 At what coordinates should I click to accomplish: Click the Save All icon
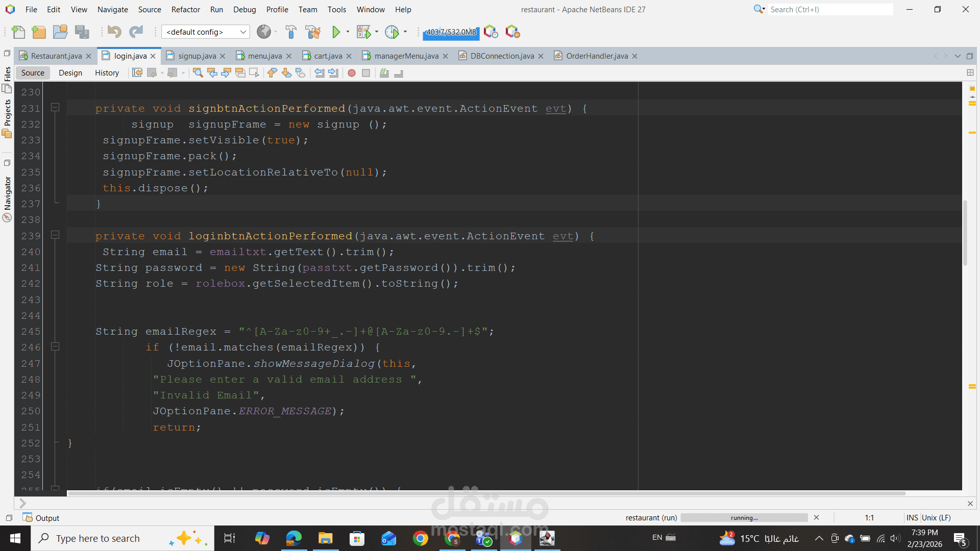click(x=82, y=32)
